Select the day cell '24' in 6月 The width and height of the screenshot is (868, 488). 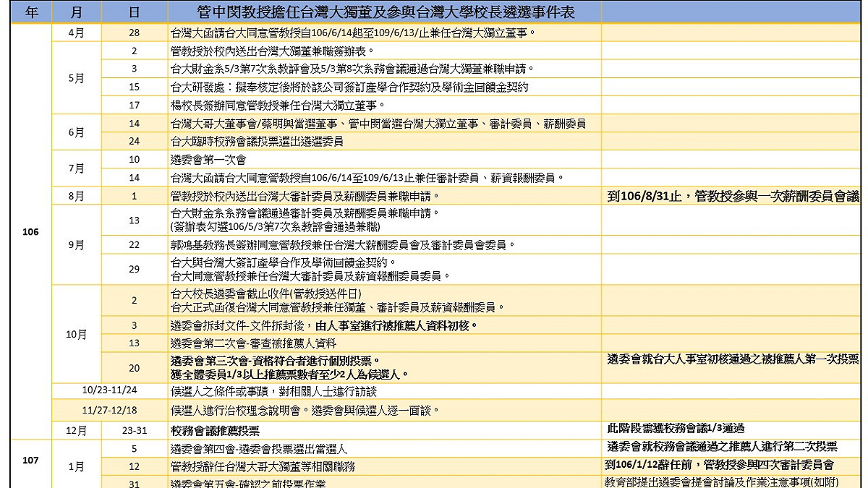click(x=134, y=141)
